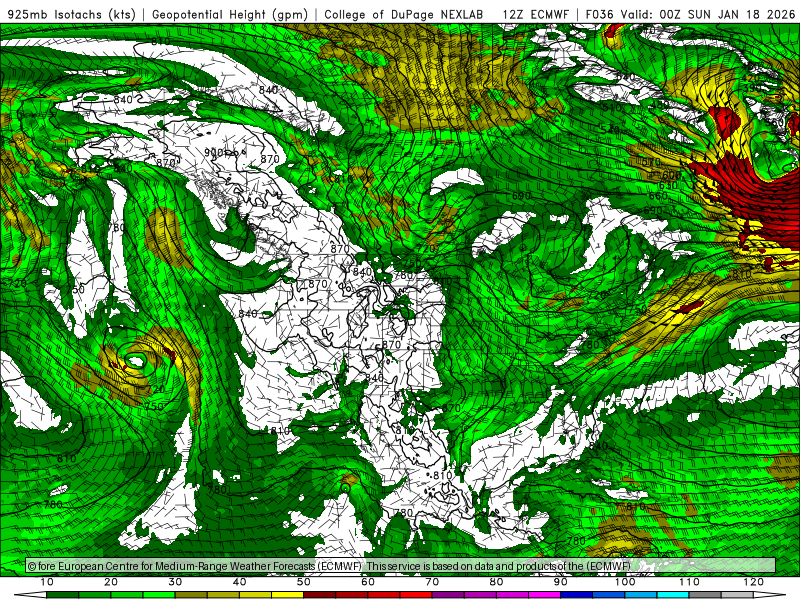Click the '30' color bar label

tap(175, 582)
